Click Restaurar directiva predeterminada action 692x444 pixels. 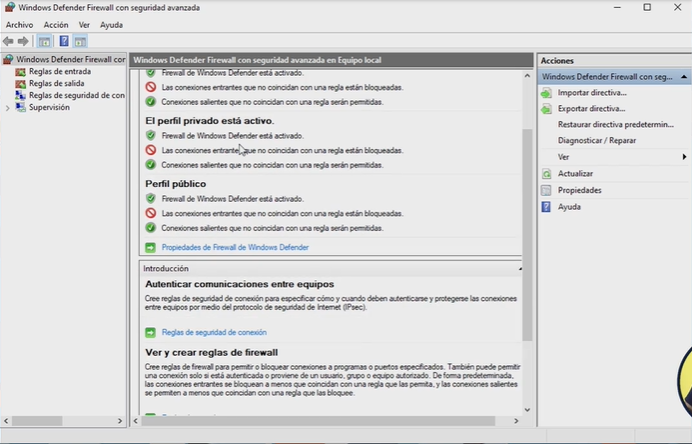616,124
